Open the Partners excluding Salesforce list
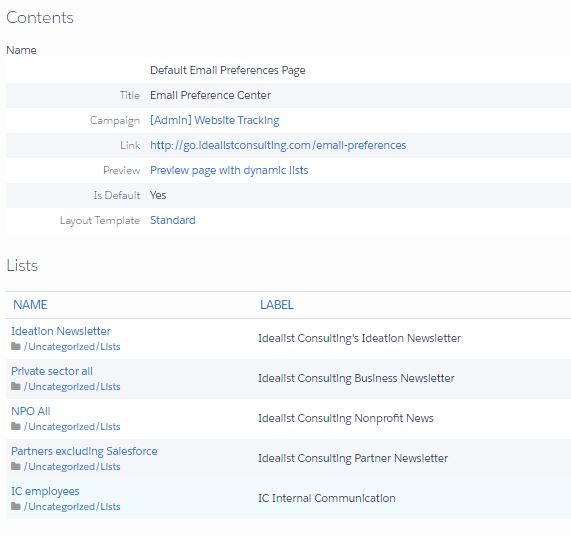 (84, 451)
